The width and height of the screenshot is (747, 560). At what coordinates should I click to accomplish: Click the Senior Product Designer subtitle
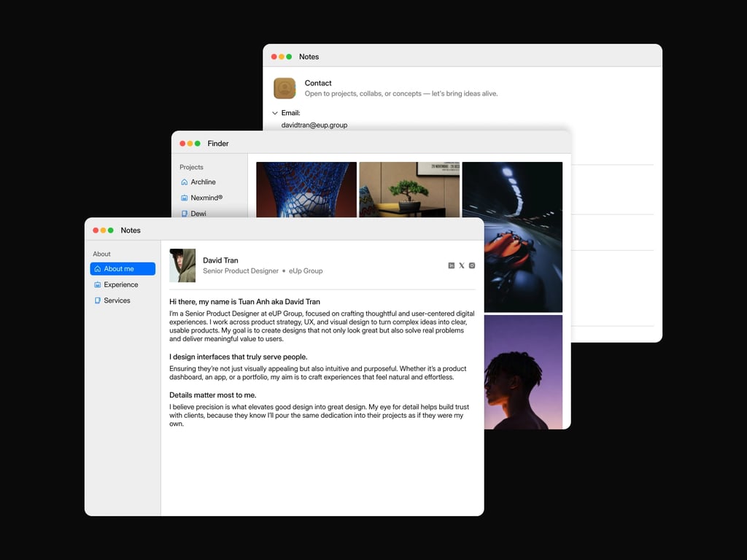(241, 271)
